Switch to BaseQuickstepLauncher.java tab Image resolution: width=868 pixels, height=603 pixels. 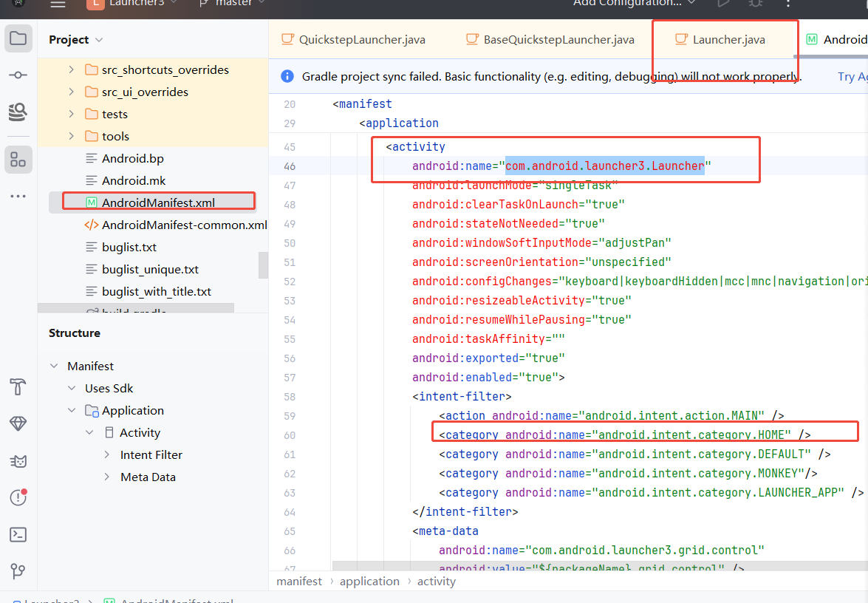[550, 39]
